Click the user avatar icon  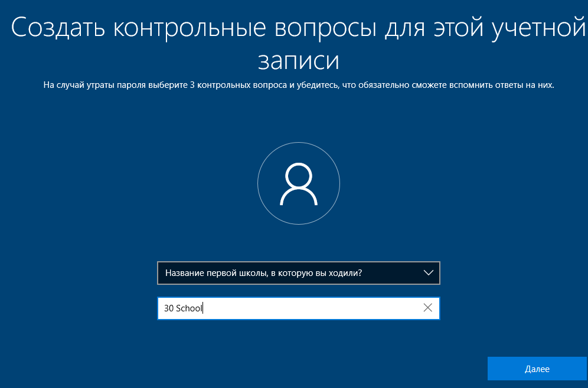click(x=299, y=183)
